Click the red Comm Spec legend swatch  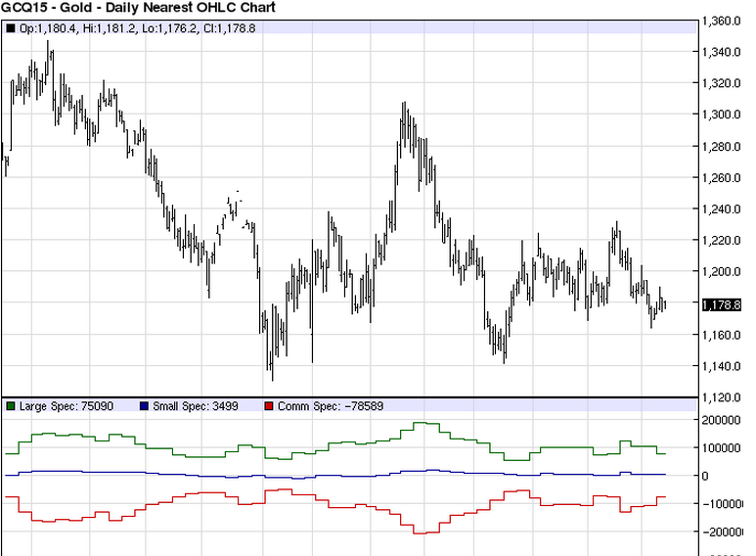(269, 406)
